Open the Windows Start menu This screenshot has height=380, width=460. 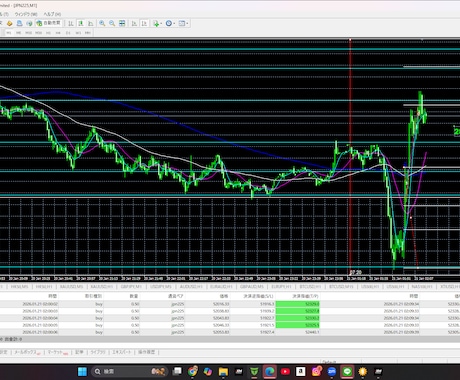82,371
